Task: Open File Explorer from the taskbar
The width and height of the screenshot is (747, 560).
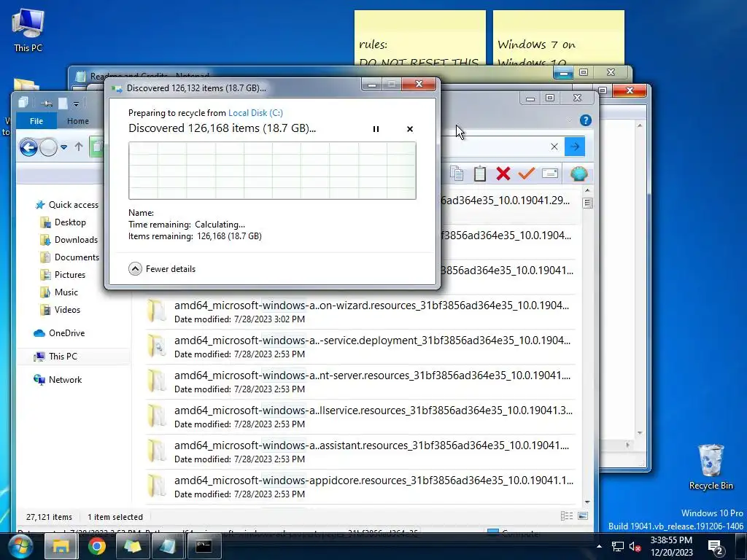Action: pos(61,546)
